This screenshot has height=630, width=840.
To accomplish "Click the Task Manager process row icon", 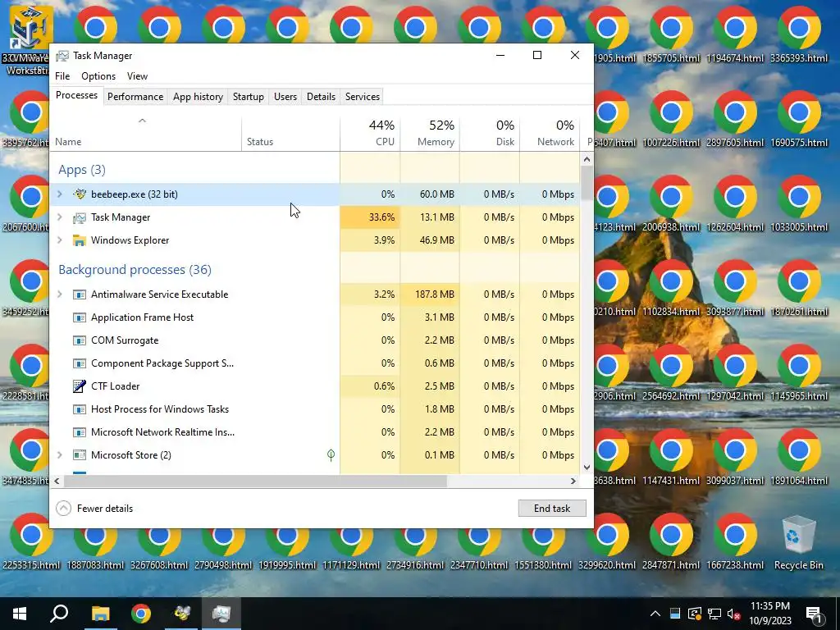I will point(80,217).
